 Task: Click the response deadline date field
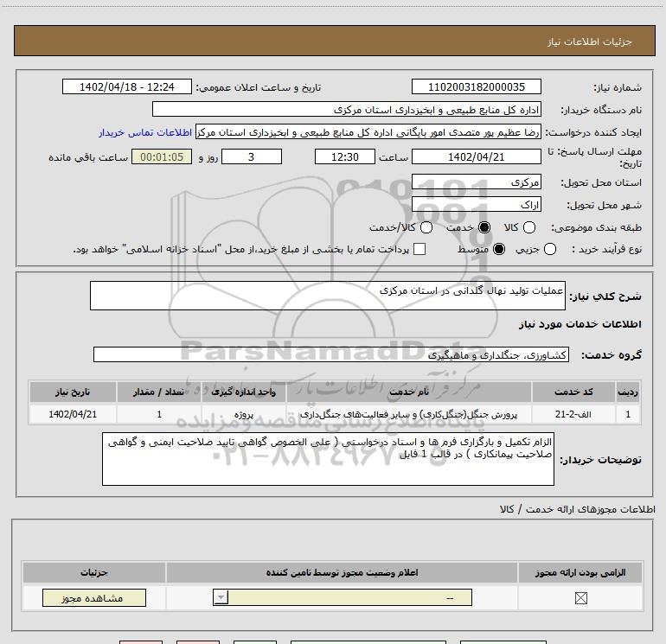[476, 156]
